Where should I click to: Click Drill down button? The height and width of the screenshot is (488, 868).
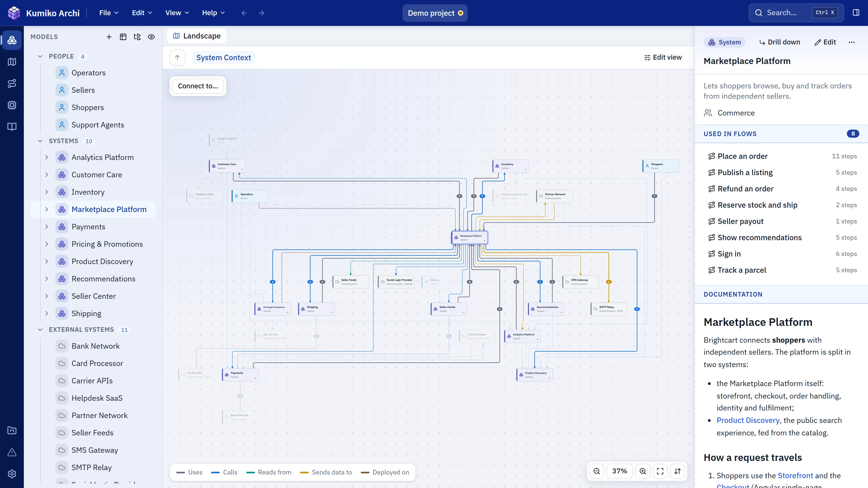779,42
